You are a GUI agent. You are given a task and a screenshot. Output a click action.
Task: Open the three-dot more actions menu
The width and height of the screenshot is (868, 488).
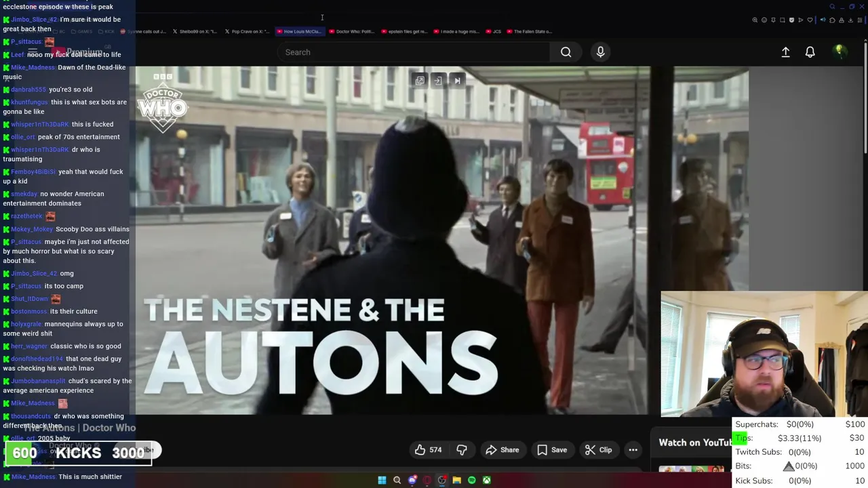tap(633, 450)
